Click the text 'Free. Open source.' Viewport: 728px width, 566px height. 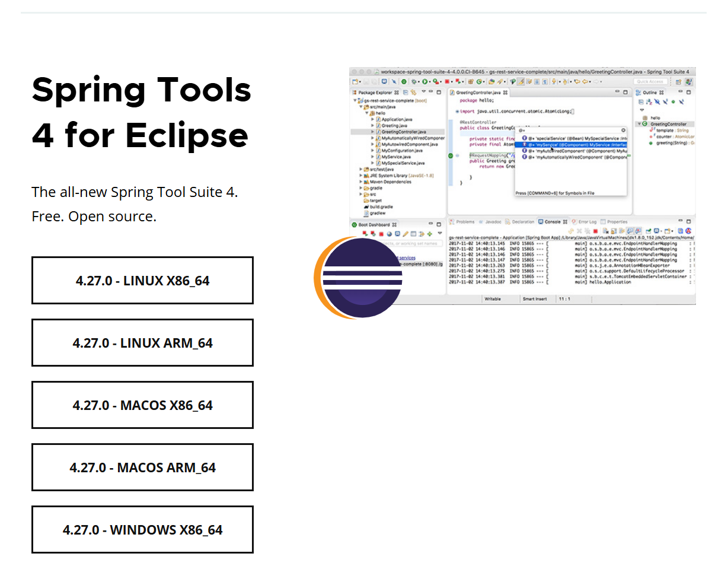coord(94,217)
